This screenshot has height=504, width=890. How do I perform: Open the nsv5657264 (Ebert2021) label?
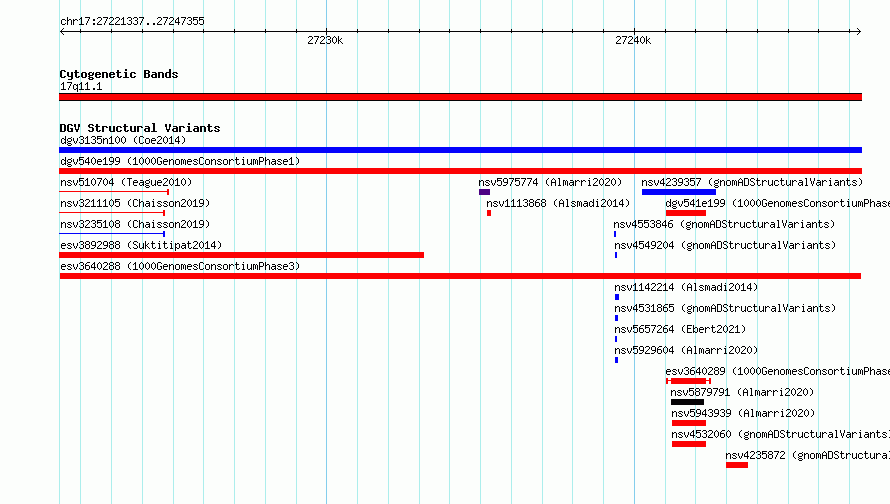[x=680, y=329]
